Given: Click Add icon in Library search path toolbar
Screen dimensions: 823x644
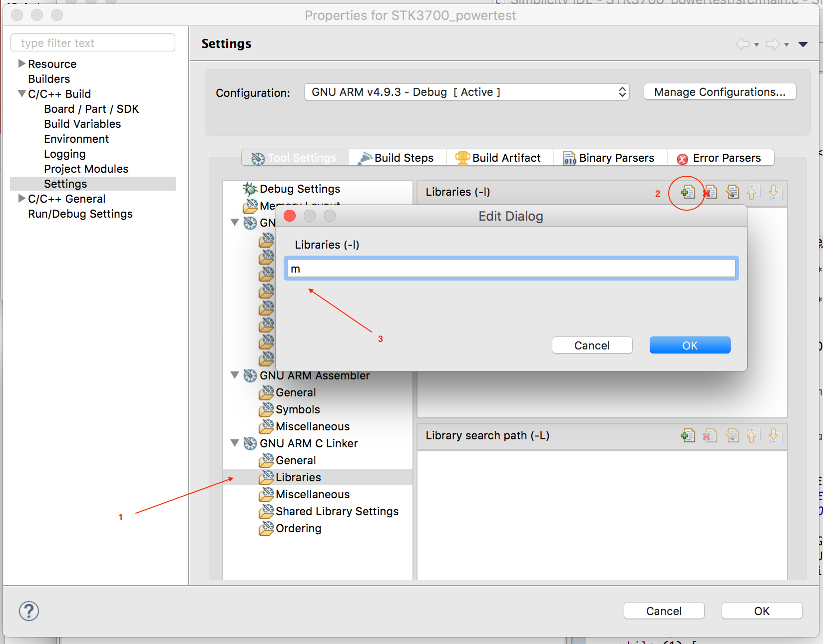Looking at the screenshot, I should click(x=688, y=436).
